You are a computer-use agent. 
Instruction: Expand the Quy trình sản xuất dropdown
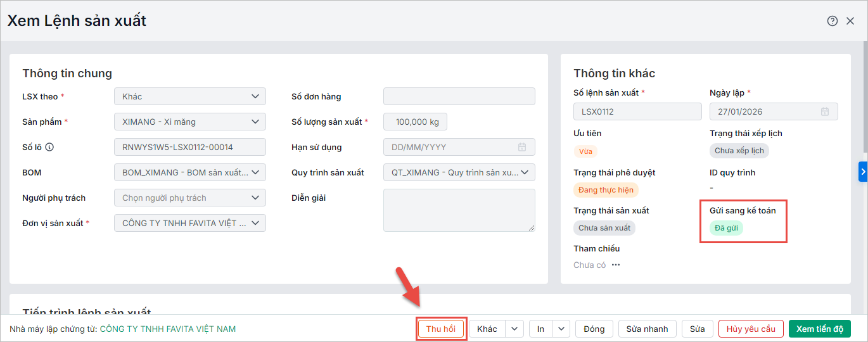point(525,172)
